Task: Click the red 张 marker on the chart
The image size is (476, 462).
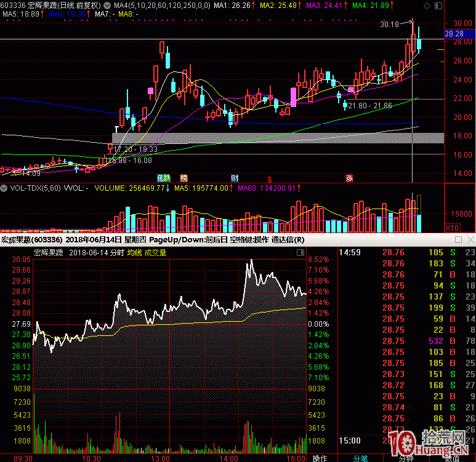Action: tap(349, 178)
